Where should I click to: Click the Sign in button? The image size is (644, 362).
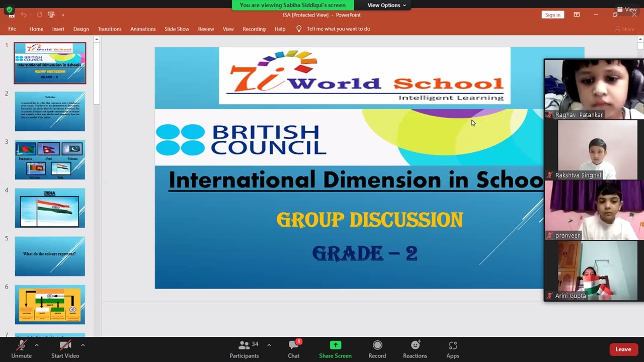pyautogui.click(x=552, y=15)
